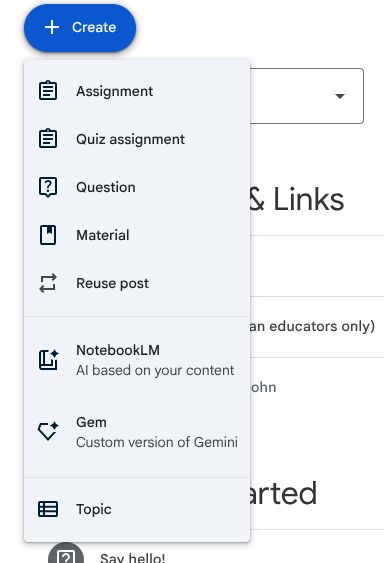
Task: Open the Say hello! question item
Action: 132,558
